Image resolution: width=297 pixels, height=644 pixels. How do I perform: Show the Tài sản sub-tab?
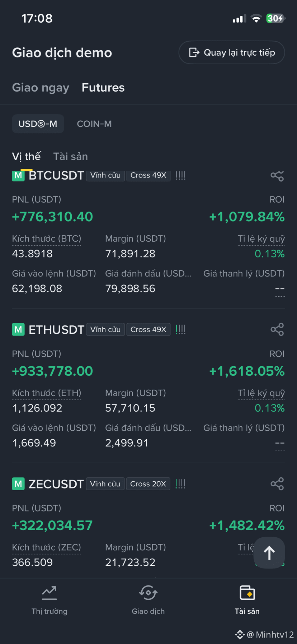[x=71, y=157]
